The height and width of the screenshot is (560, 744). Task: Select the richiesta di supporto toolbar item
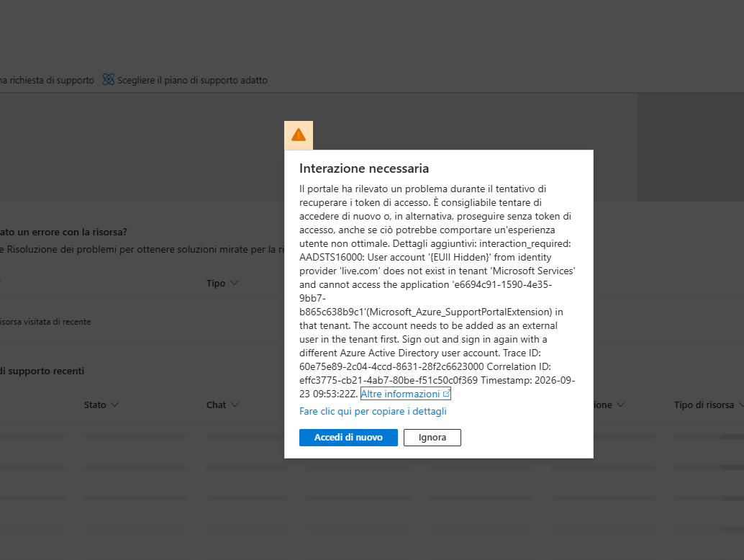point(47,80)
